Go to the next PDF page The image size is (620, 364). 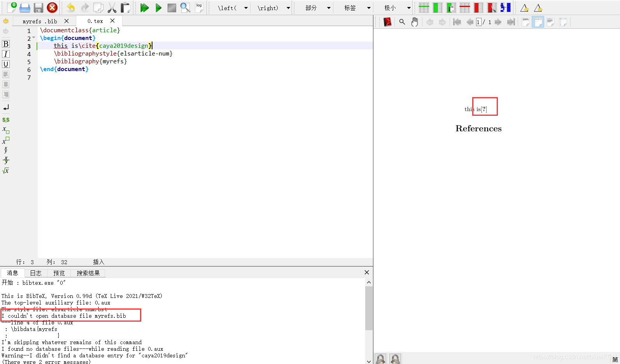tap(498, 22)
